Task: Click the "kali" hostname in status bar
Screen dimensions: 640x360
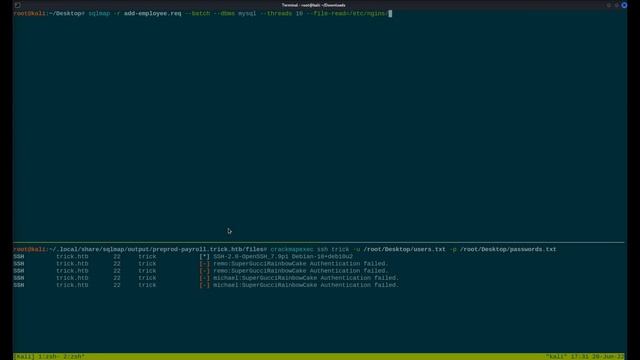Action: click(x=558, y=357)
